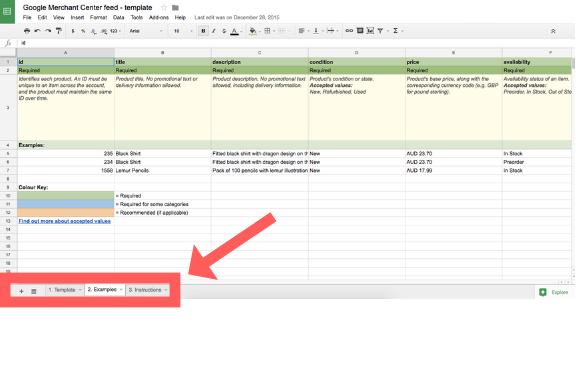Open the 123 more formats dropdown

click(115, 31)
